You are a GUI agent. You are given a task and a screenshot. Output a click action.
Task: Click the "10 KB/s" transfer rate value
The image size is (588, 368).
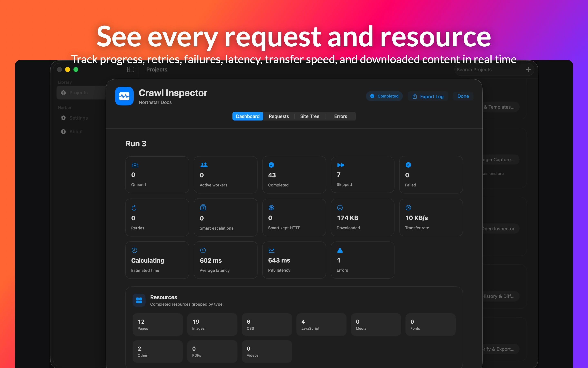click(416, 218)
